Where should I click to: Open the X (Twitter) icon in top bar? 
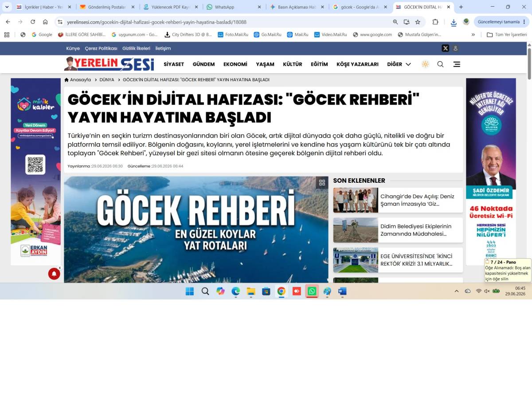tap(446, 48)
